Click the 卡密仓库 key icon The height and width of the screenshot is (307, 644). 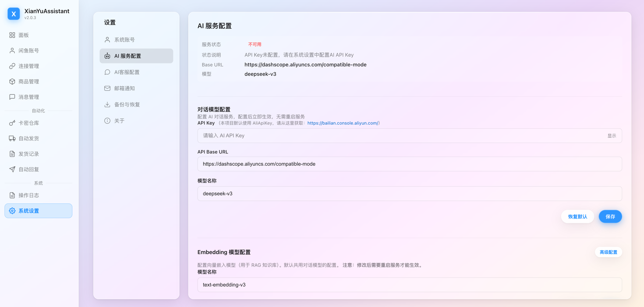point(12,123)
